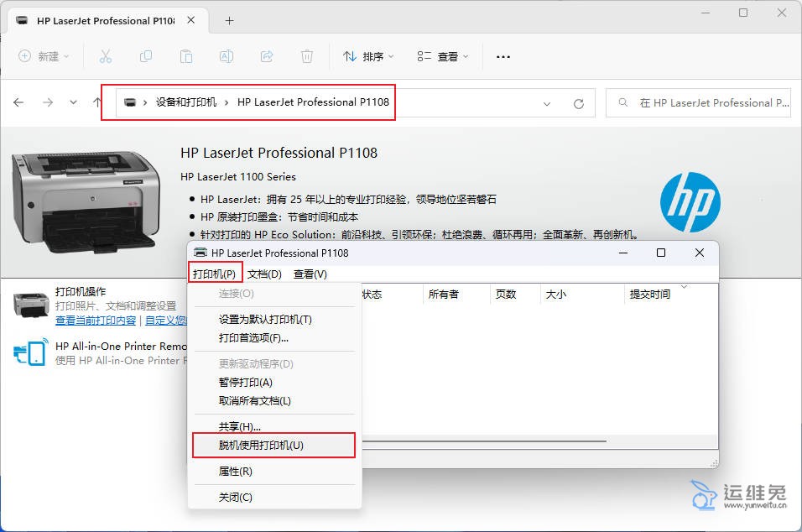Screen dimensions: 802x532
Task: Select 脱机使用打印机(U) menu entry
Action: pos(261,445)
